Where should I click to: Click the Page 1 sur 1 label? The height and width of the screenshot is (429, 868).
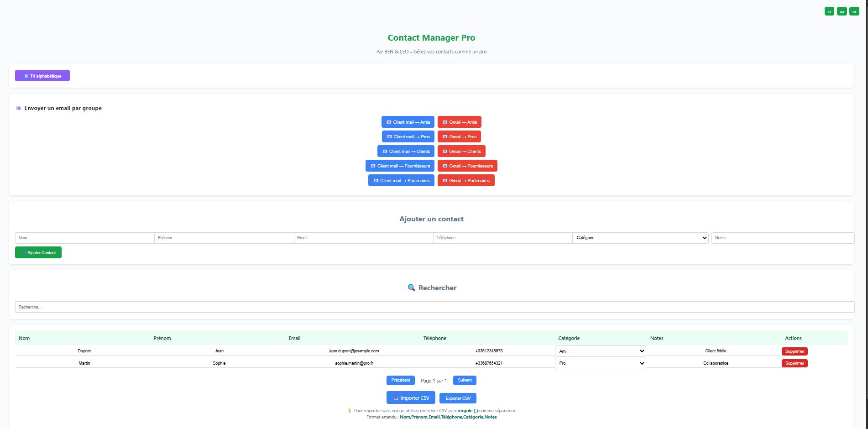pyautogui.click(x=434, y=381)
